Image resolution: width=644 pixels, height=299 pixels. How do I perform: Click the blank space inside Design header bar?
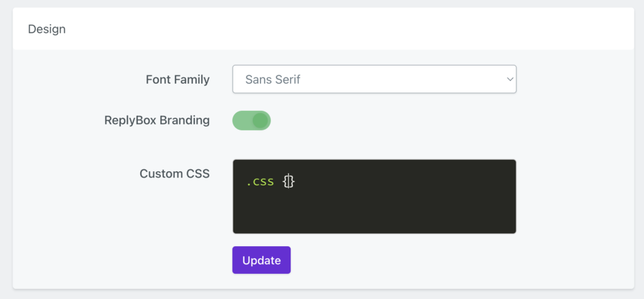coord(346,29)
